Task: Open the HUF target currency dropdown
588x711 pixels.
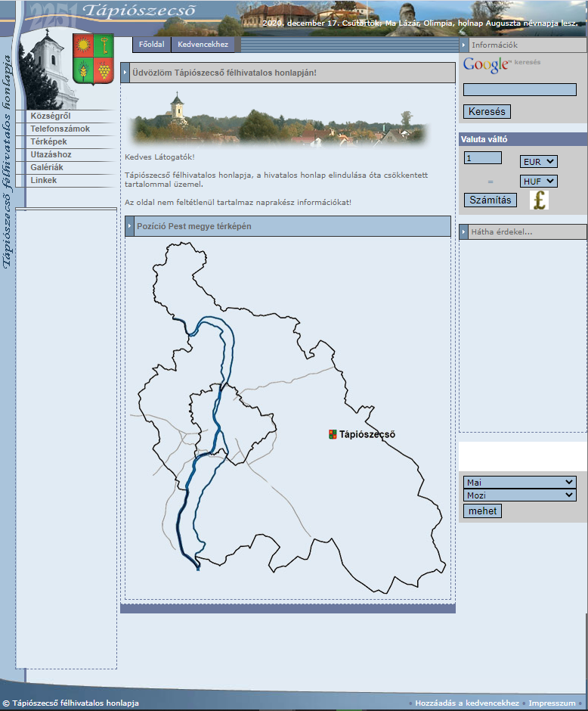Action: click(538, 182)
